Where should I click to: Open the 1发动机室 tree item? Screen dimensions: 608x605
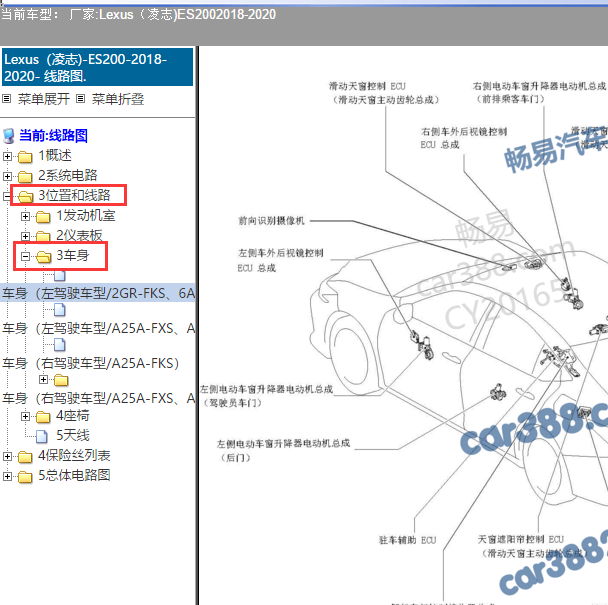[x=86, y=215]
